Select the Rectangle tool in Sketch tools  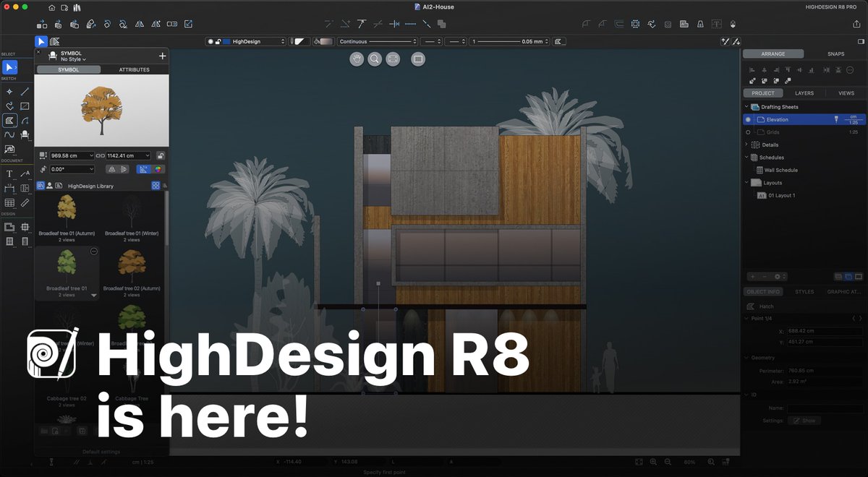(x=25, y=106)
